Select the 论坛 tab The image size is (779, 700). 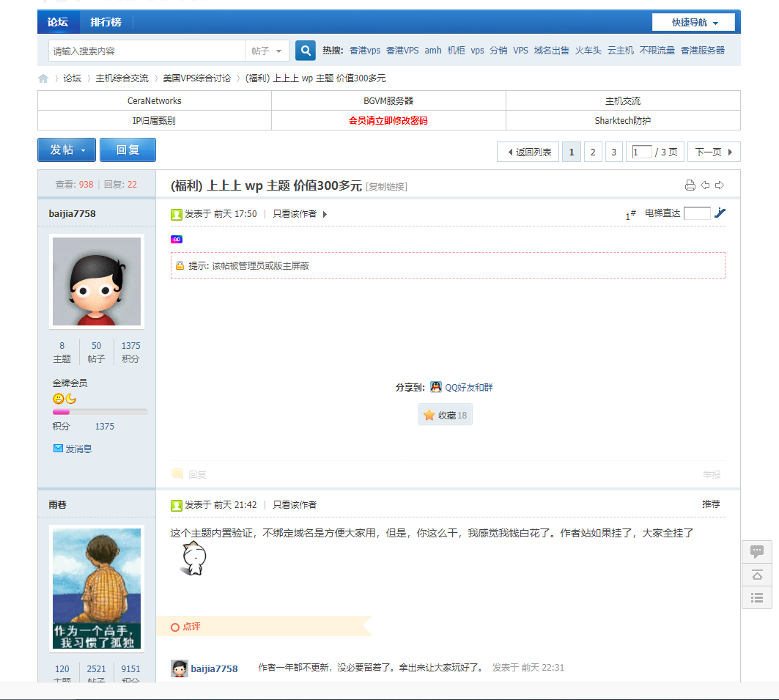click(58, 22)
